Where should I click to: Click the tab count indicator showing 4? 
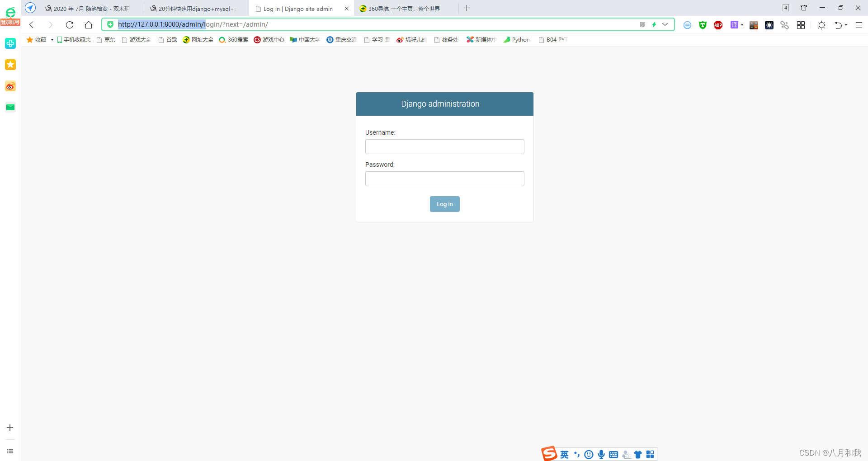pyautogui.click(x=786, y=8)
